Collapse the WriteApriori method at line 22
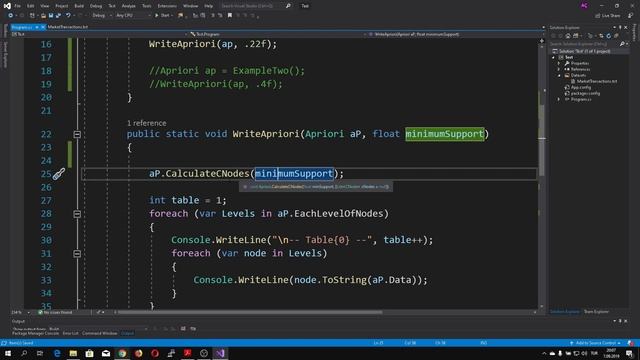 pos(77,134)
